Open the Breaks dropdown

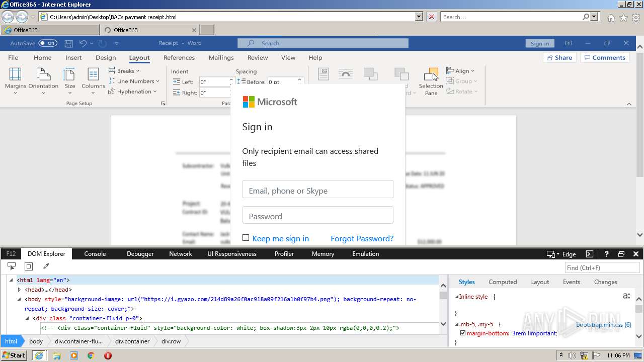tap(124, 71)
